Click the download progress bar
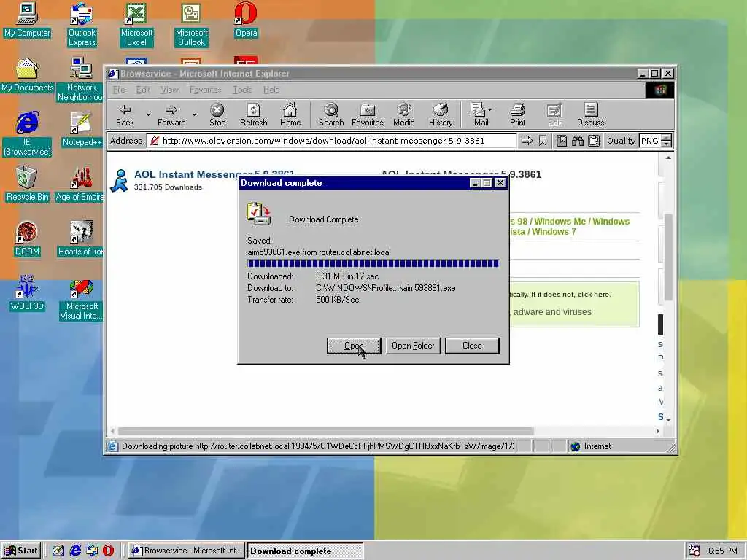This screenshot has height=560, width=747. (x=373, y=263)
